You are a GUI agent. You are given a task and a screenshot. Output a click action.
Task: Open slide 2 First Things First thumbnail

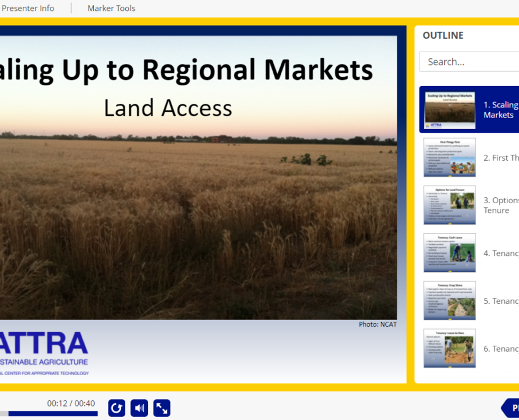(450, 157)
